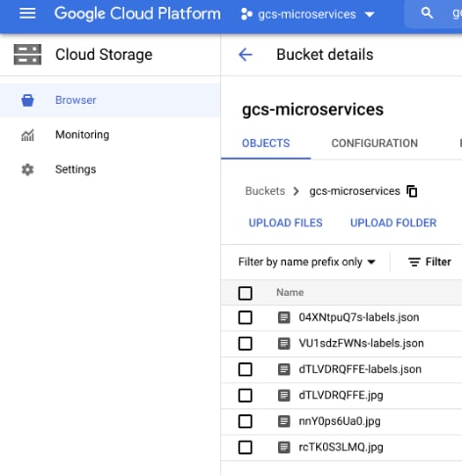The width and height of the screenshot is (462, 476).
Task: Open the Filter options control
Action: coord(430,262)
